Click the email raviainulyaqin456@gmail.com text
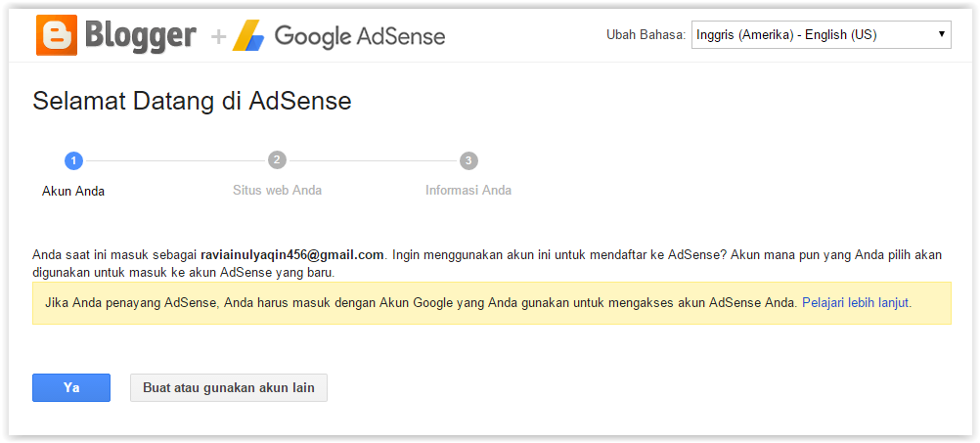Screen dimensions: 980x443 tap(291, 255)
